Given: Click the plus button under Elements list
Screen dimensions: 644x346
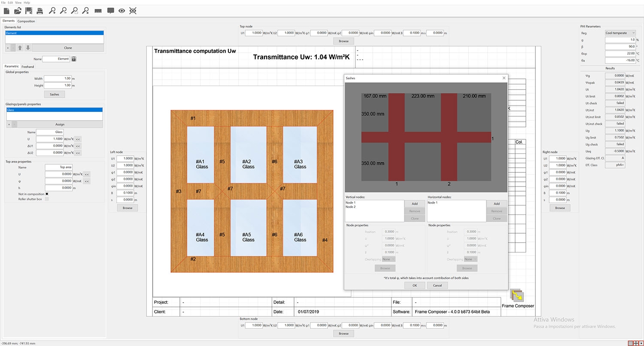Looking at the screenshot, I should pyautogui.click(x=7, y=48).
